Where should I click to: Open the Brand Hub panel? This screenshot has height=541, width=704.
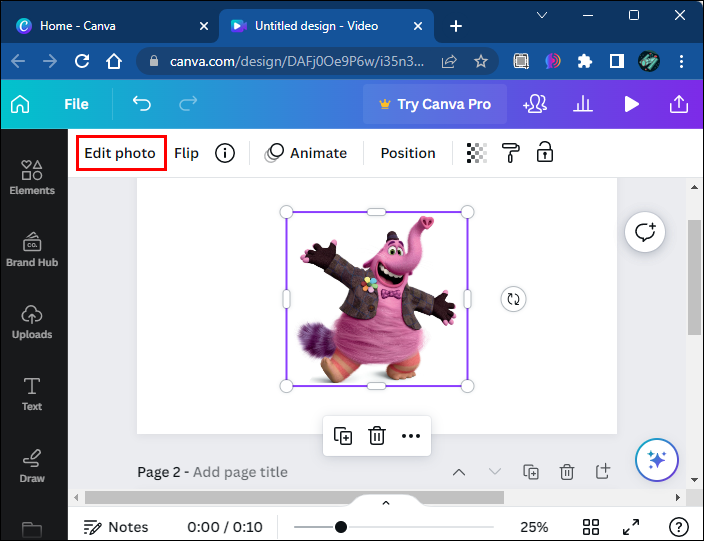[x=32, y=250]
